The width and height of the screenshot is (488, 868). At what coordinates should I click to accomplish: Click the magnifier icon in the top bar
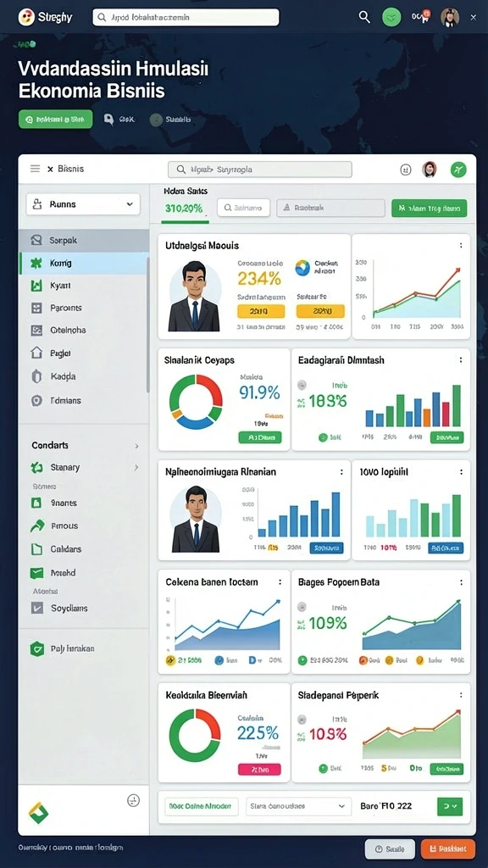click(364, 17)
